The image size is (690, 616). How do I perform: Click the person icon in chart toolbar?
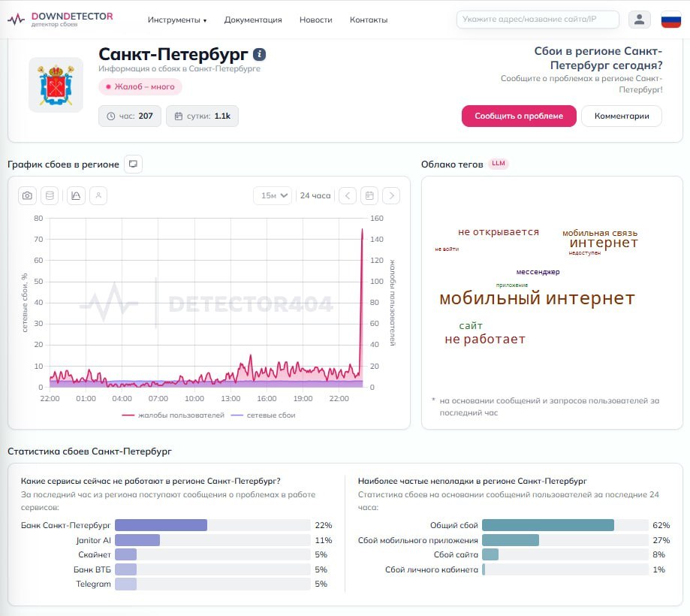coord(98,195)
